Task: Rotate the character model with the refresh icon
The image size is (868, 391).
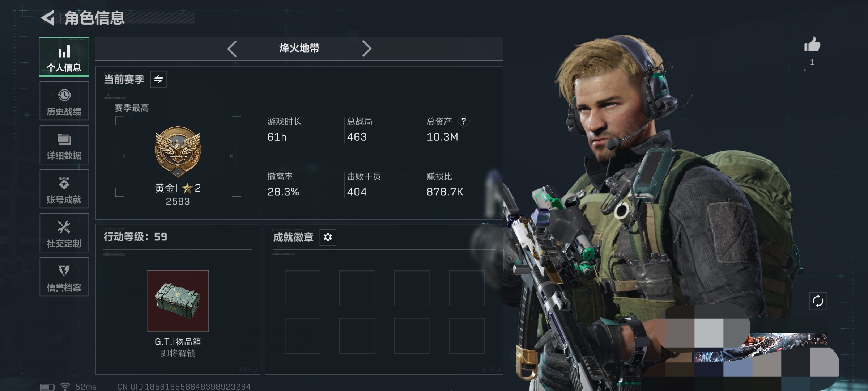Action: pyautogui.click(x=818, y=301)
